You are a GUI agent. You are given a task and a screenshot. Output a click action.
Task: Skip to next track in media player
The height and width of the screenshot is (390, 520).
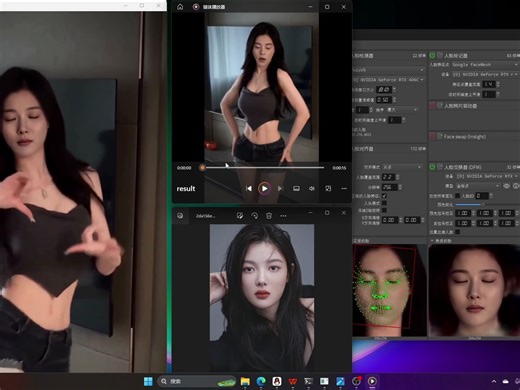(x=280, y=189)
